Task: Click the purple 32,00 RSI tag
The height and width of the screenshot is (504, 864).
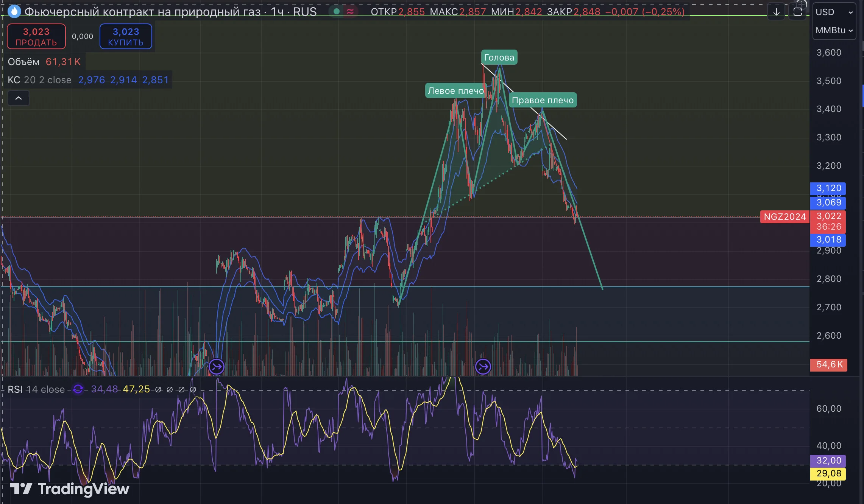Action: (828, 460)
